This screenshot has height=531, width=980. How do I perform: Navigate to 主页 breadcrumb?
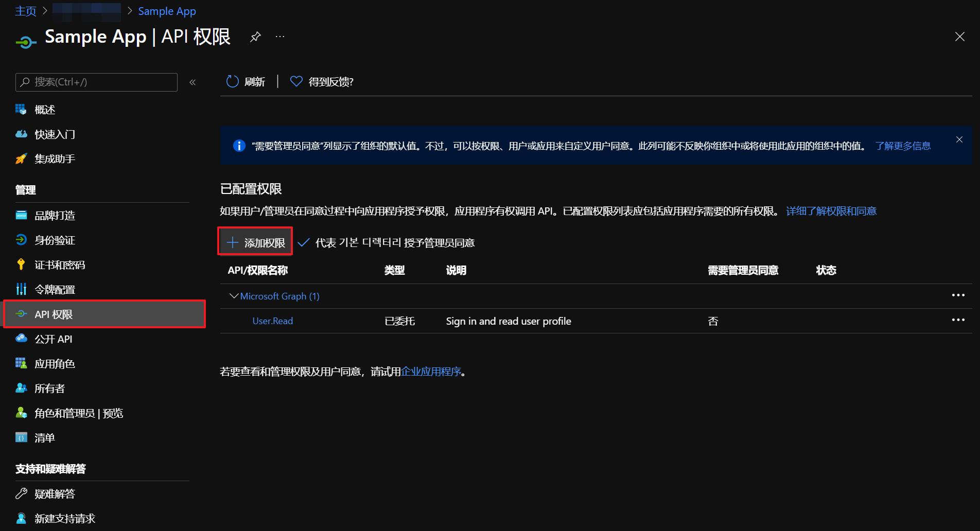click(26, 11)
